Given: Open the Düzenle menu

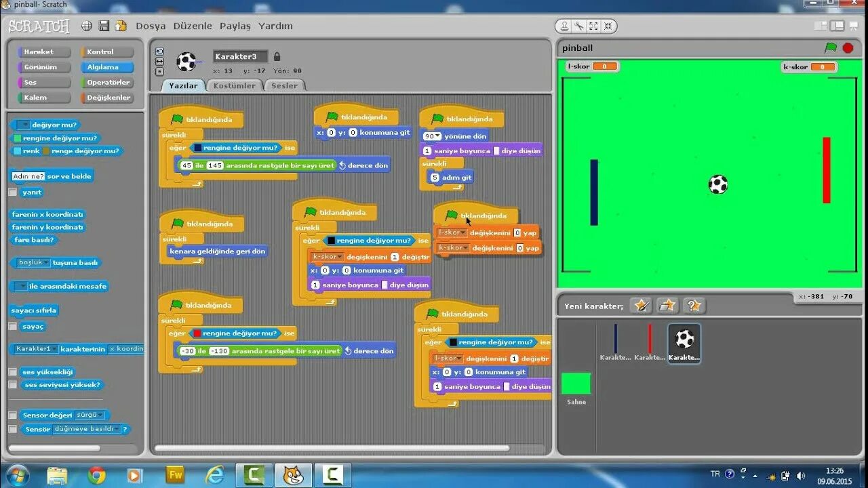Looking at the screenshot, I should [193, 26].
